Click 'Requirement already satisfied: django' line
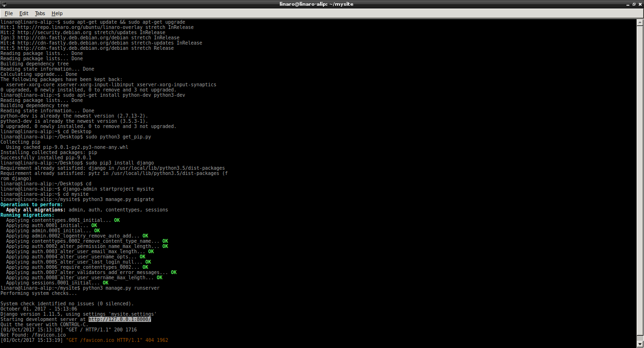This screenshot has height=348, width=644. (x=113, y=168)
